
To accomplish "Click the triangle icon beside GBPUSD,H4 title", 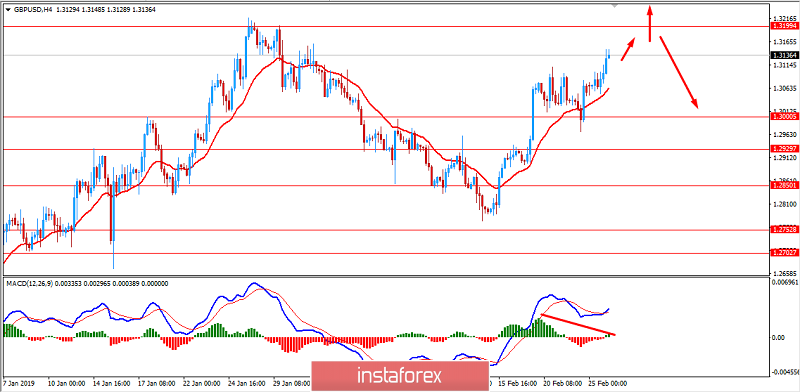I will point(8,10).
